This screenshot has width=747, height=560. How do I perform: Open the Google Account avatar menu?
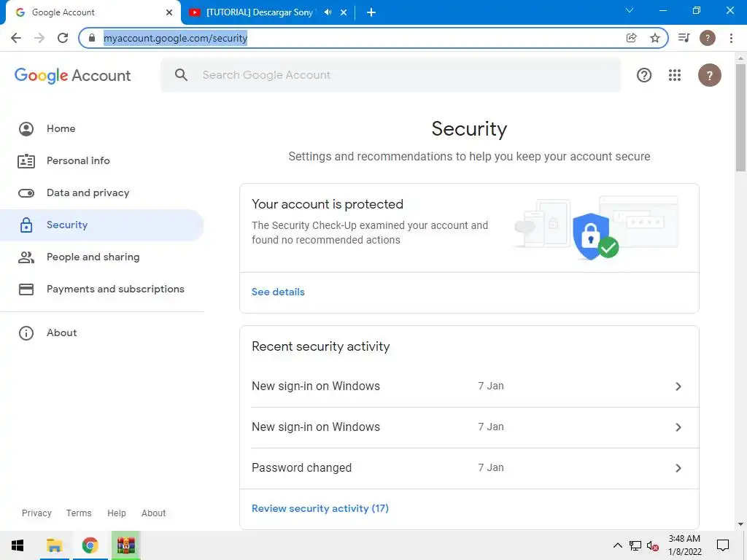tap(709, 75)
